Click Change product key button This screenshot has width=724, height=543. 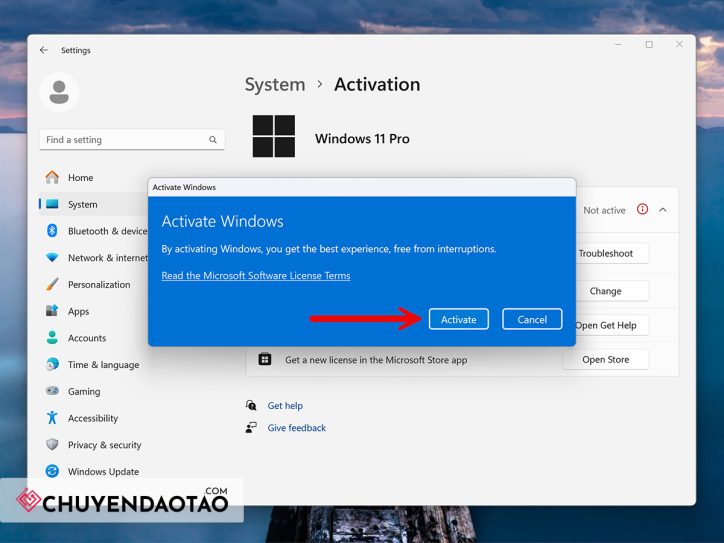[x=612, y=291]
